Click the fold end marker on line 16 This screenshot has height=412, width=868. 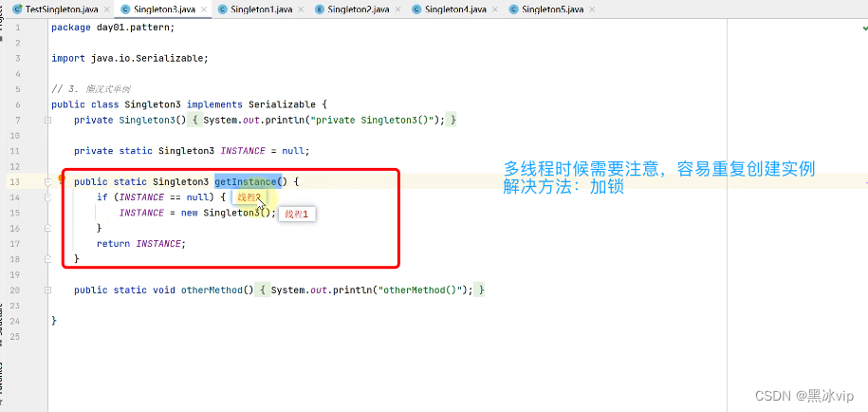pos(48,228)
